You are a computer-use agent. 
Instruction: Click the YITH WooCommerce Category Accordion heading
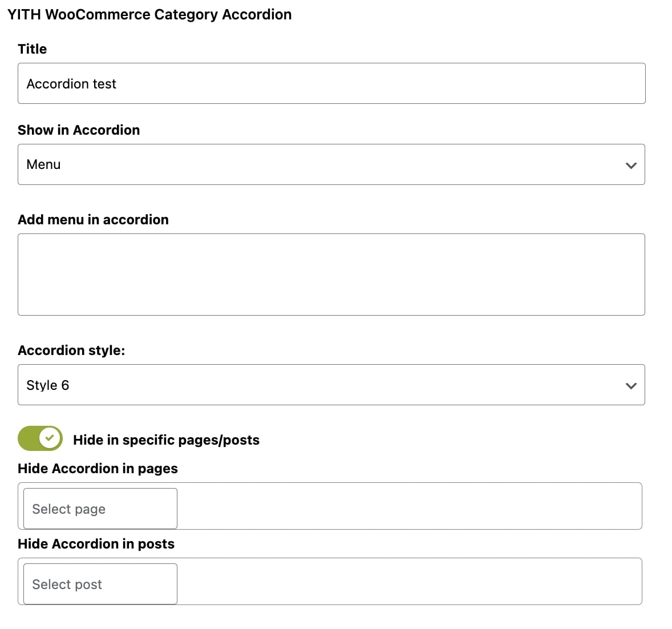click(149, 14)
